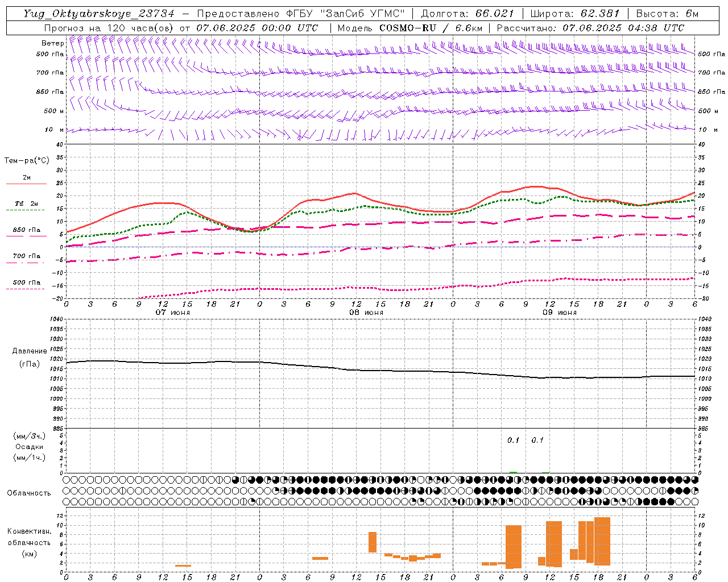Click the (гПа) unit under Давление
Image resolution: width=728 pixels, height=582 pixels.
pos(30,364)
